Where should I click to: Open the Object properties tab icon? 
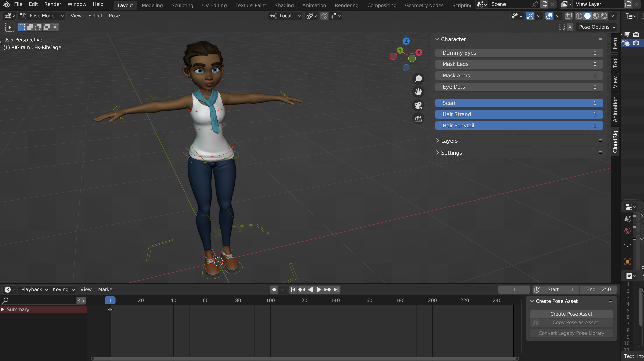[627, 261]
